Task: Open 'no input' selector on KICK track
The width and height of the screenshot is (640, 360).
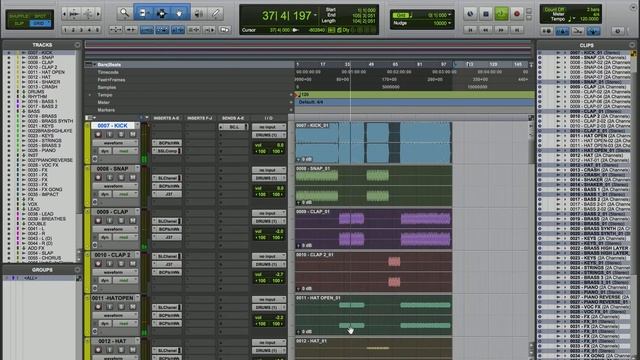Action: (269, 127)
